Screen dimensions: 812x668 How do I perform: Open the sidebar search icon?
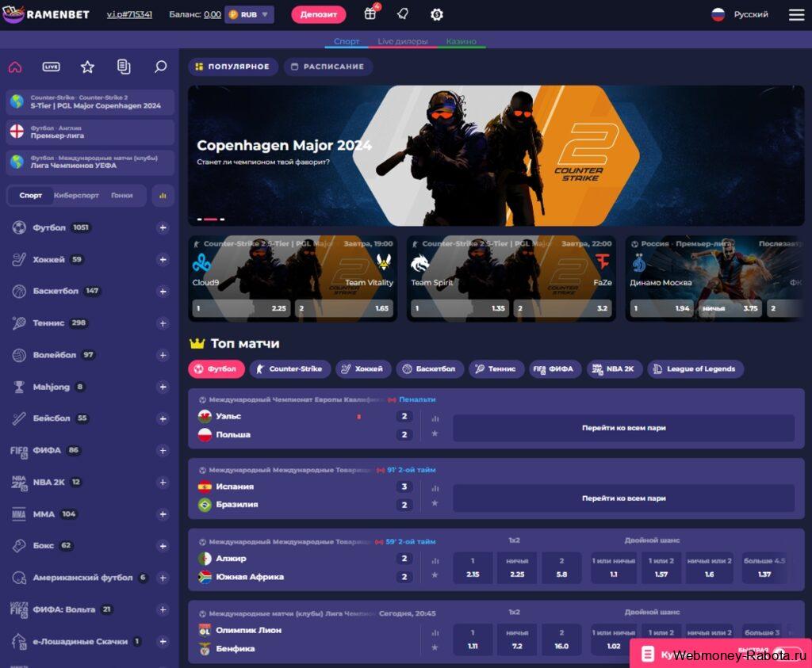pyautogui.click(x=160, y=67)
